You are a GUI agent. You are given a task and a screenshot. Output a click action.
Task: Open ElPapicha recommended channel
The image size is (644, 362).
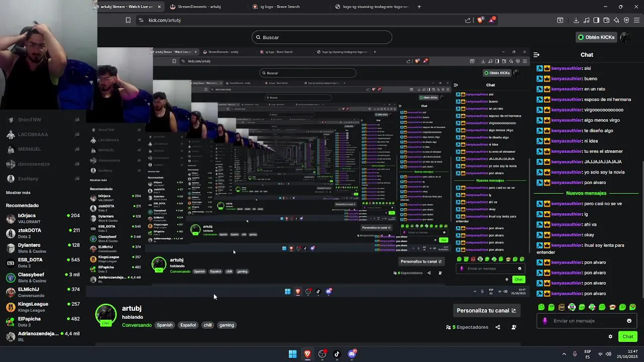43,322
